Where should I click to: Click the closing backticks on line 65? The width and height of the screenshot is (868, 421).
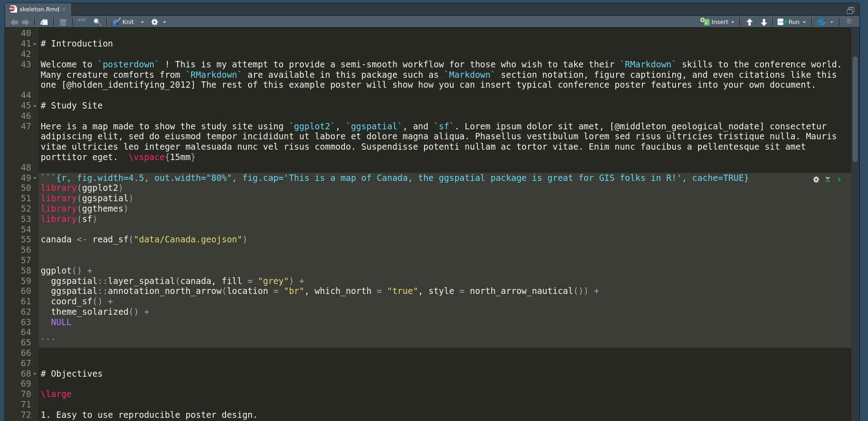tap(48, 341)
